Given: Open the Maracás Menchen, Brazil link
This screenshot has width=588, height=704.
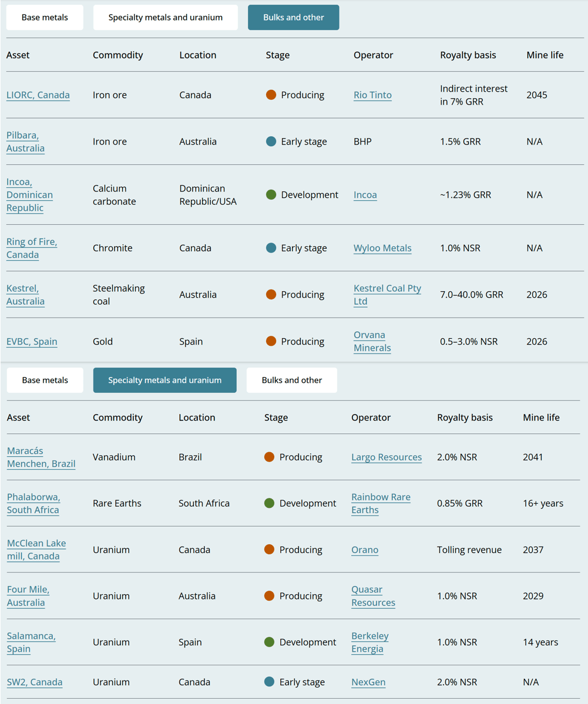Looking at the screenshot, I should (x=41, y=457).
